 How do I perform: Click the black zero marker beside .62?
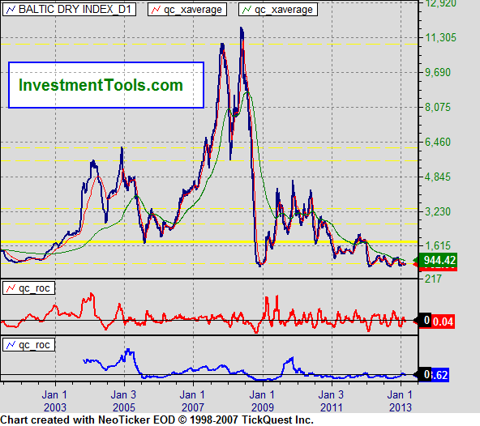click(x=422, y=375)
